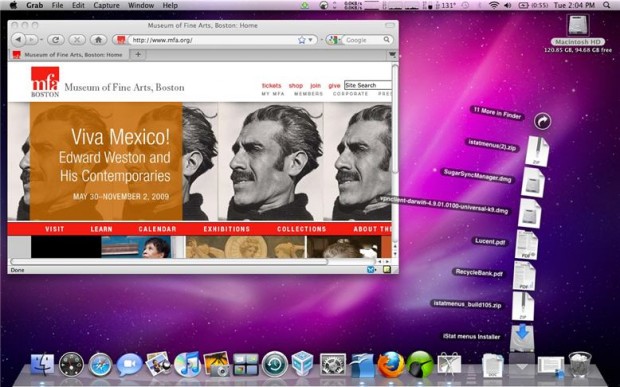This screenshot has height=387, width=620.
Task: Open Apple menu
Action: pyautogui.click(x=13, y=5)
